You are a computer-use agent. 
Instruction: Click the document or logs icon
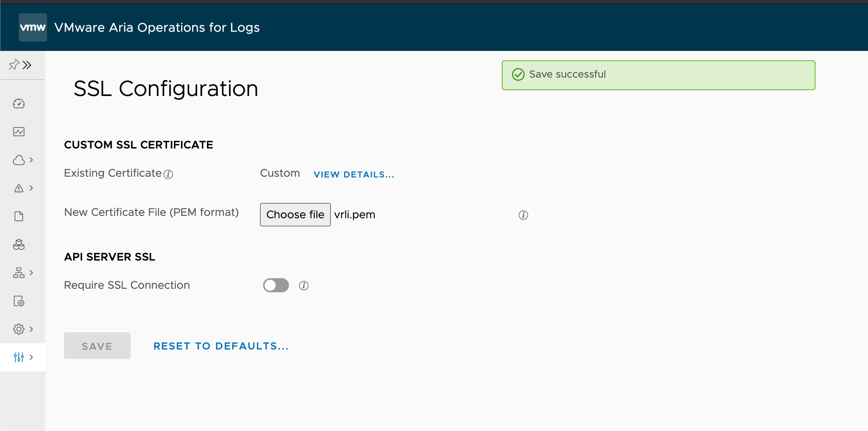pyautogui.click(x=18, y=216)
